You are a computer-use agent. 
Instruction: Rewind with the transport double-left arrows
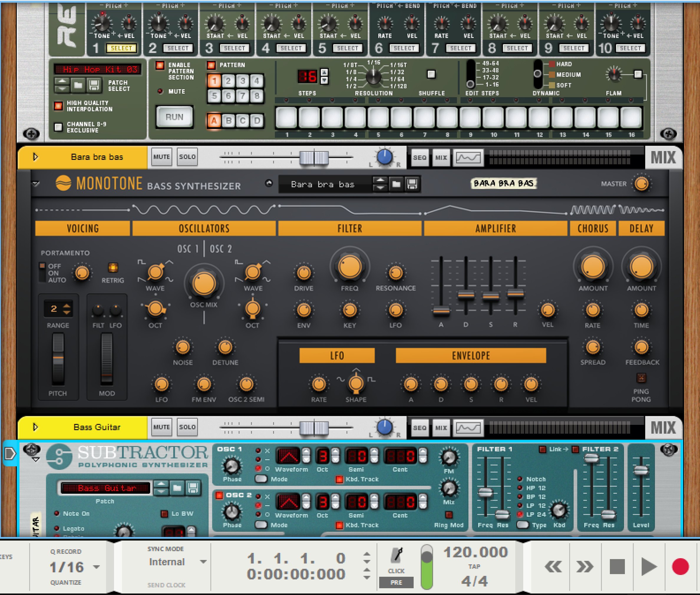coord(553,567)
